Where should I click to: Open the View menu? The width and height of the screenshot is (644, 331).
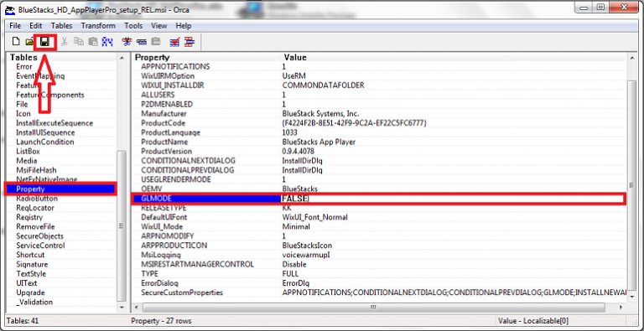pos(159,25)
